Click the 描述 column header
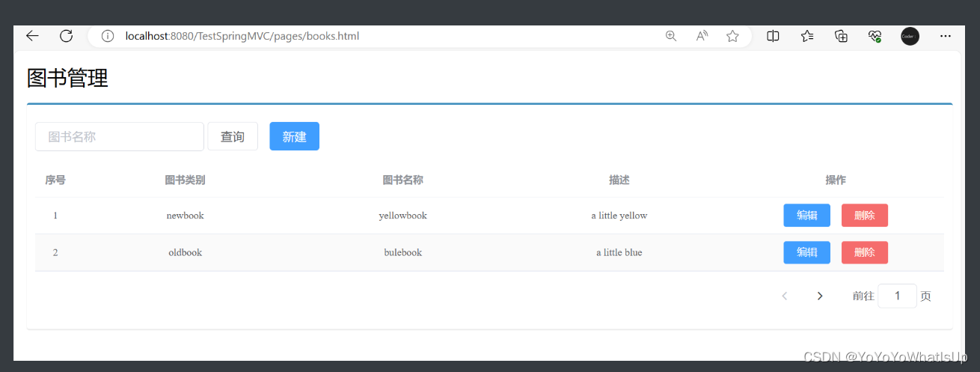This screenshot has width=980, height=372. pos(619,180)
